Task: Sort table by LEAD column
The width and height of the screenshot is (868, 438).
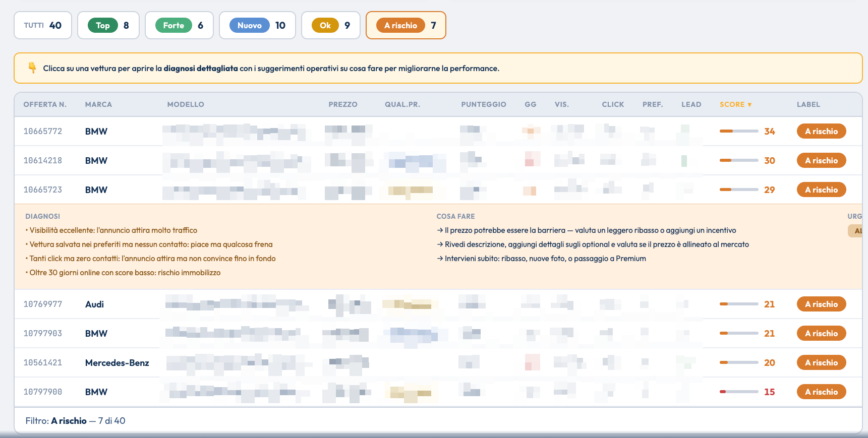Action: [x=691, y=104]
